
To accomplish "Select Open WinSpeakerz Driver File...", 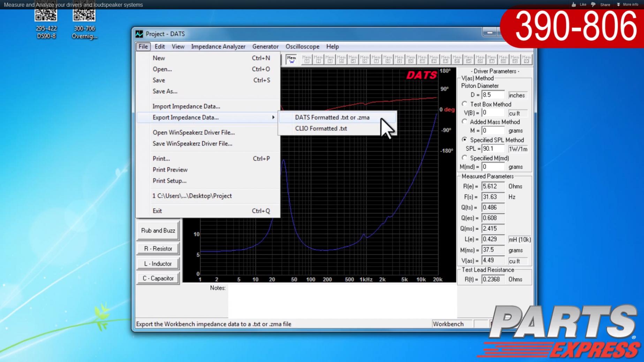I will pyautogui.click(x=209, y=132).
